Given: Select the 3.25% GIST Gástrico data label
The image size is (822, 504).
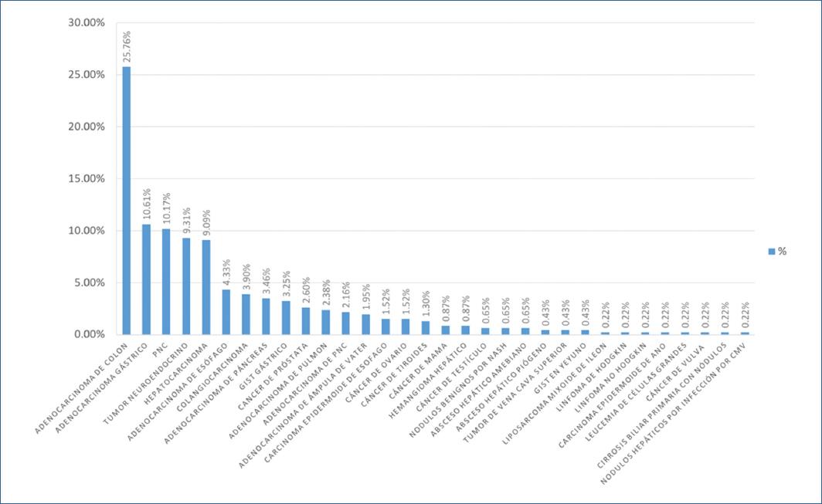Looking at the screenshot, I should tap(287, 283).
